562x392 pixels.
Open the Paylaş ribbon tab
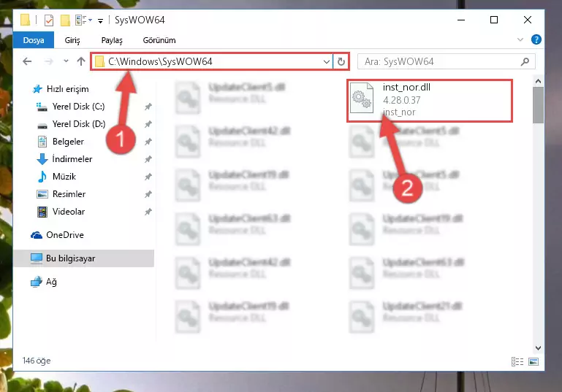click(112, 40)
